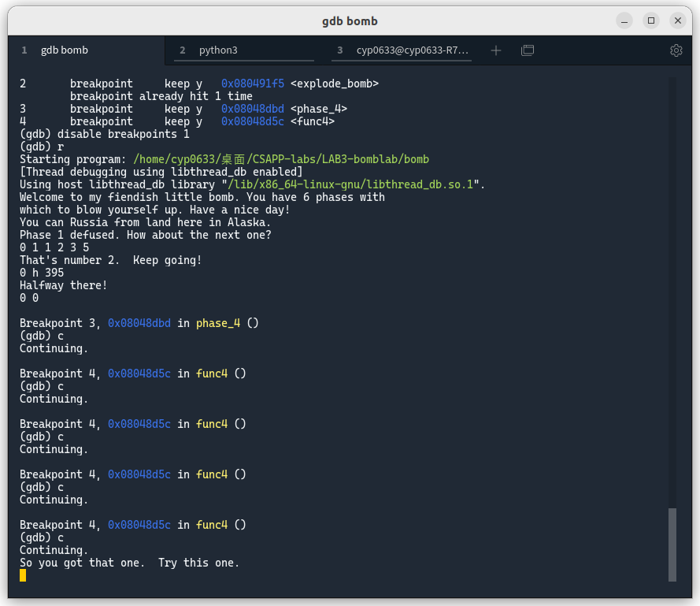
Task: Click the <func4> symbol in the breakpoint list
Action: (x=313, y=121)
